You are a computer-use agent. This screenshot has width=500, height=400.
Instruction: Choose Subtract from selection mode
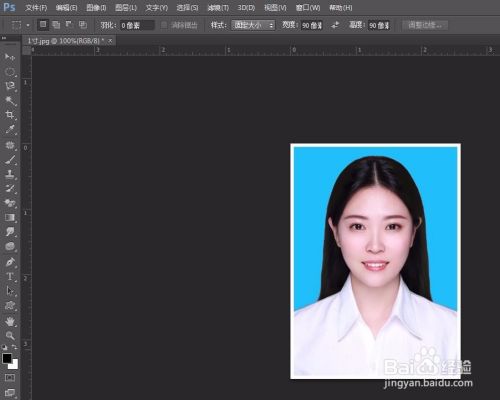pos(69,24)
